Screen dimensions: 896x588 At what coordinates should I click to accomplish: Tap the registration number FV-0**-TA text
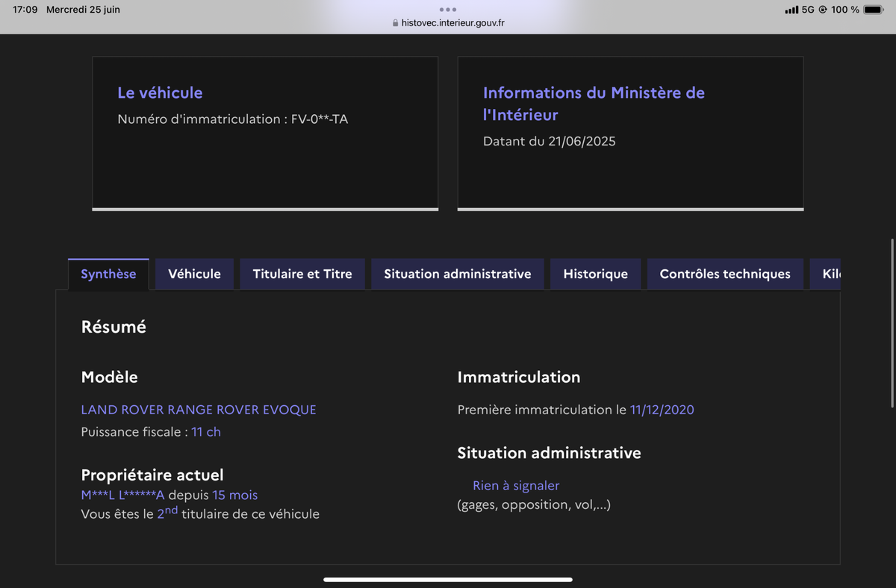(x=320, y=119)
